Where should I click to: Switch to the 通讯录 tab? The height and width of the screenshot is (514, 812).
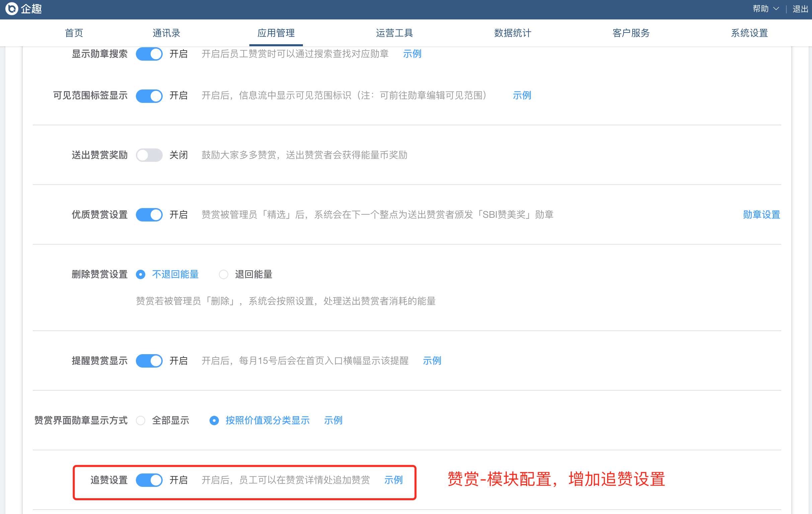[x=166, y=33]
